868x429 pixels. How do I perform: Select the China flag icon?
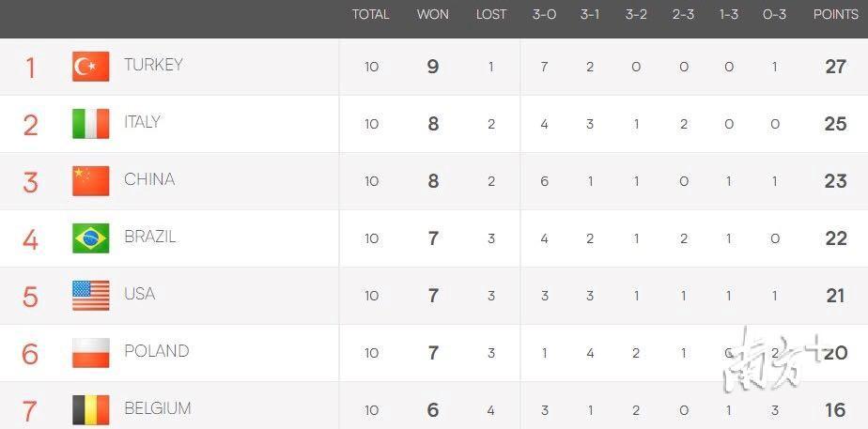[x=91, y=181]
